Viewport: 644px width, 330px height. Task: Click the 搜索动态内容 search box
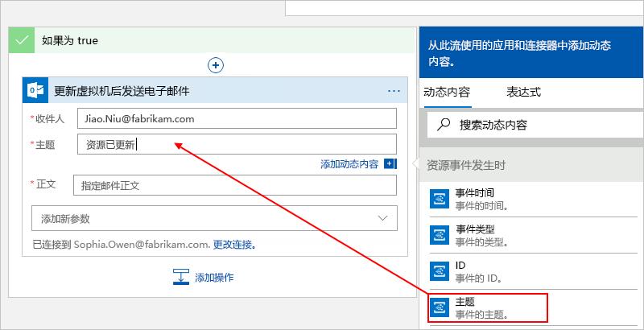click(535, 125)
